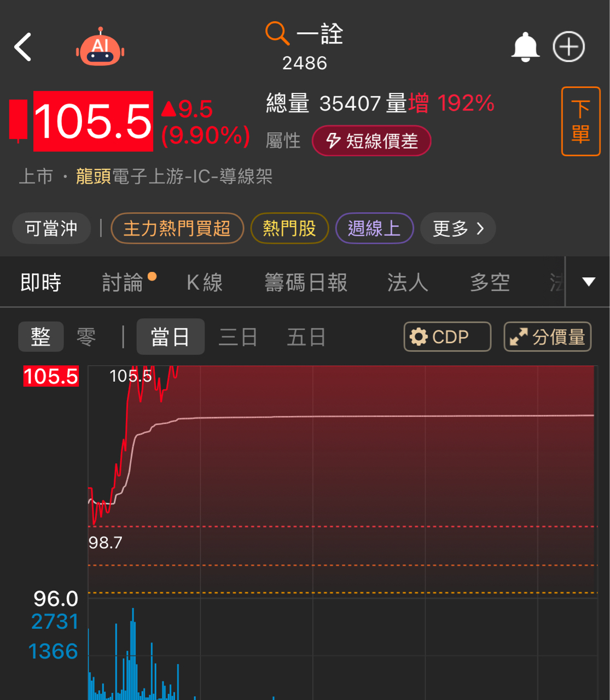Switch to the K線 tab
Viewport: 610px width, 700px height.
pyautogui.click(x=204, y=282)
